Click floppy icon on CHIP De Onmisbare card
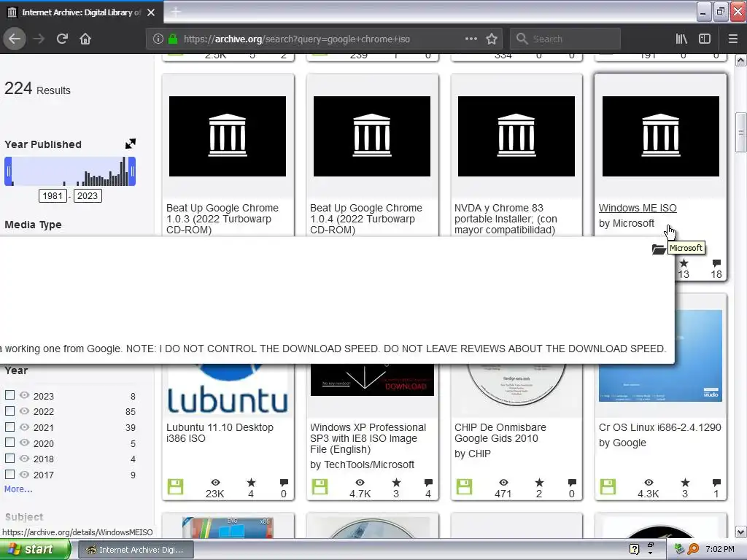Image resolution: width=747 pixels, height=560 pixels. (x=464, y=486)
